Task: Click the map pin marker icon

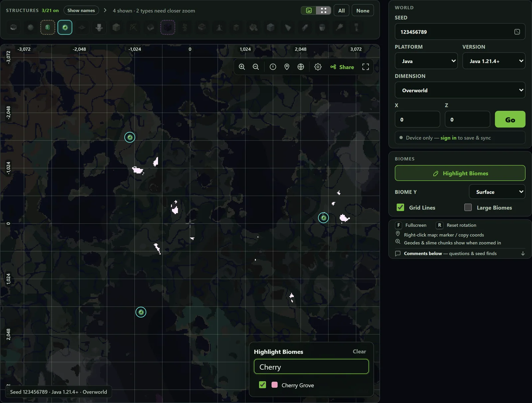Action: 287,67
